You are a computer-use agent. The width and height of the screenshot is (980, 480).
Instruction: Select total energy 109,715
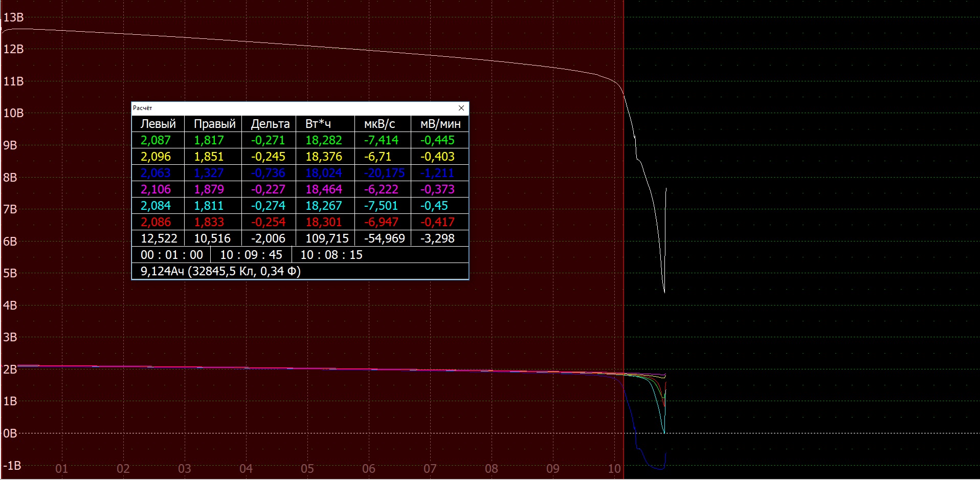coord(327,238)
